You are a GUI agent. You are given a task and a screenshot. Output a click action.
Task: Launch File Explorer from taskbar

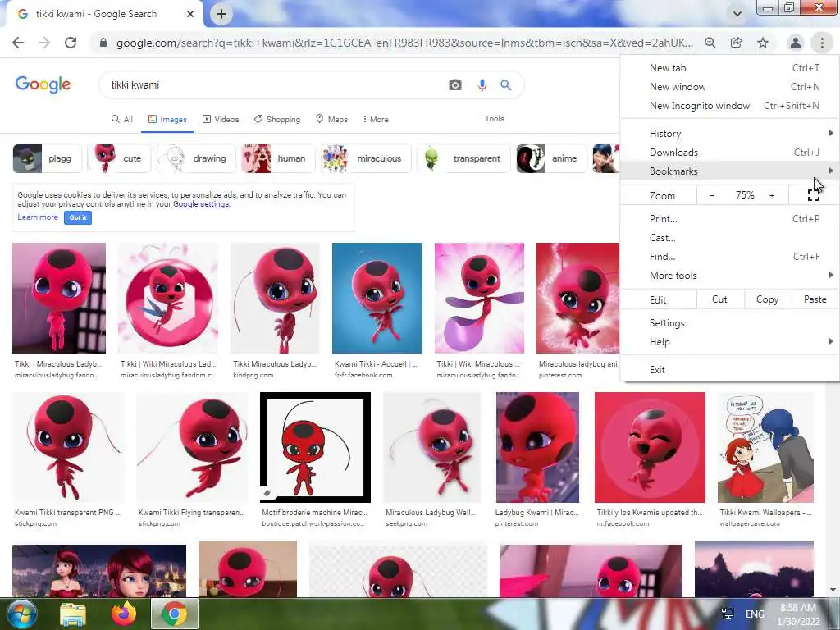pyautogui.click(x=73, y=614)
